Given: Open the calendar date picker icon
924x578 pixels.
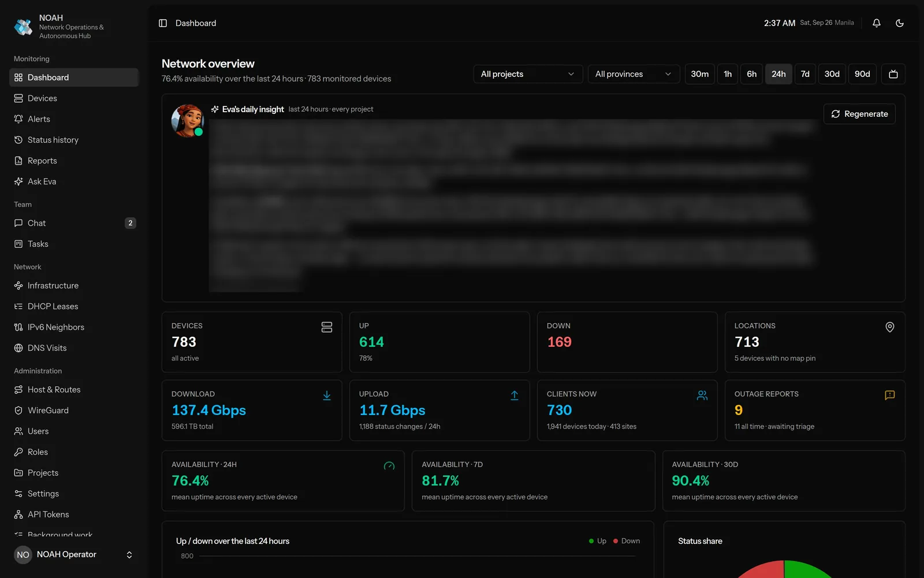Looking at the screenshot, I should [x=893, y=74].
